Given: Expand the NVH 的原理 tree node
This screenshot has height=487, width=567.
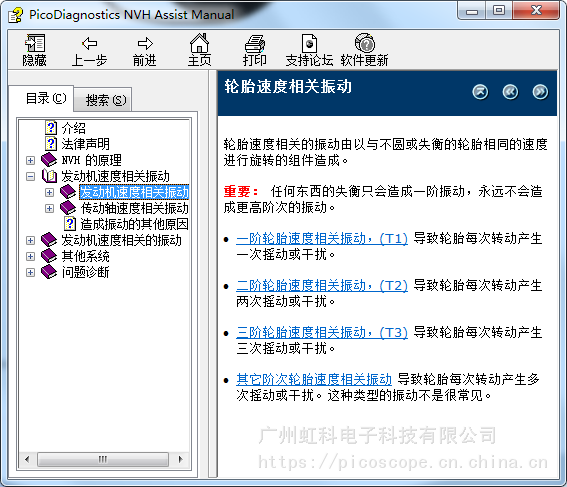Looking at the screenshot, I should coord(30,160).
